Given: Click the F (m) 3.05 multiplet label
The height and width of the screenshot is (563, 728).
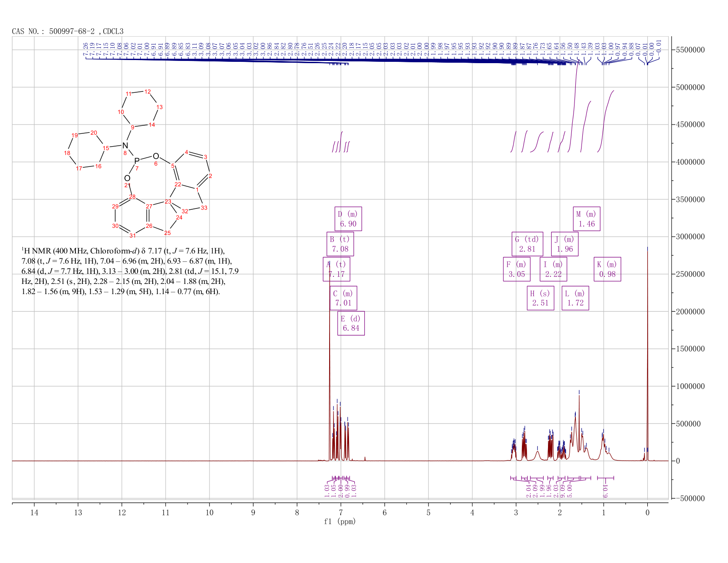Looking at the screenshot, I should pos(517,269).
